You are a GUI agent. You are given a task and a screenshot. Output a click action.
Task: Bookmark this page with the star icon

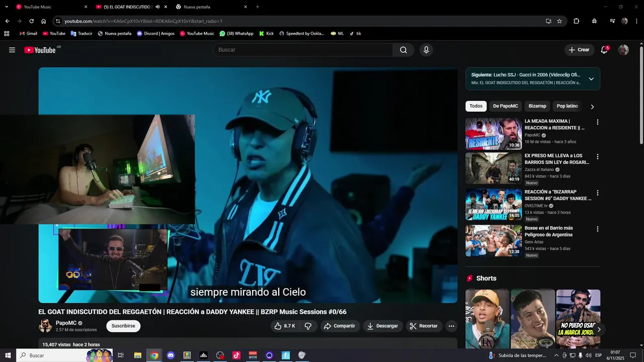click(x=559, y=21)
